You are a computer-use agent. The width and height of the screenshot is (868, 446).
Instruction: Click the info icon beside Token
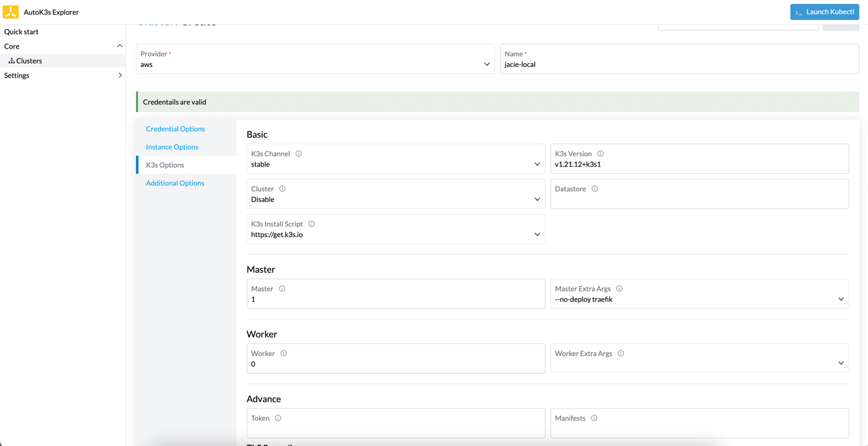278,418
